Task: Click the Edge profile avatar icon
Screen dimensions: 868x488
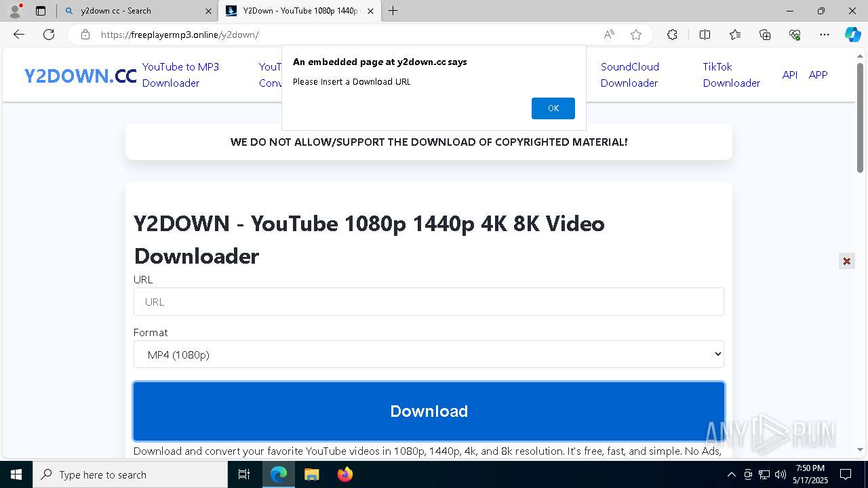Action: click(x=14, y=11)
